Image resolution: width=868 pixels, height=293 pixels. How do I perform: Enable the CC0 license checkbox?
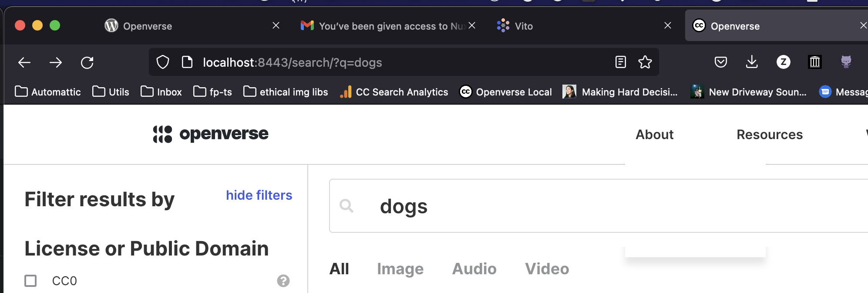tap(30, 281)
